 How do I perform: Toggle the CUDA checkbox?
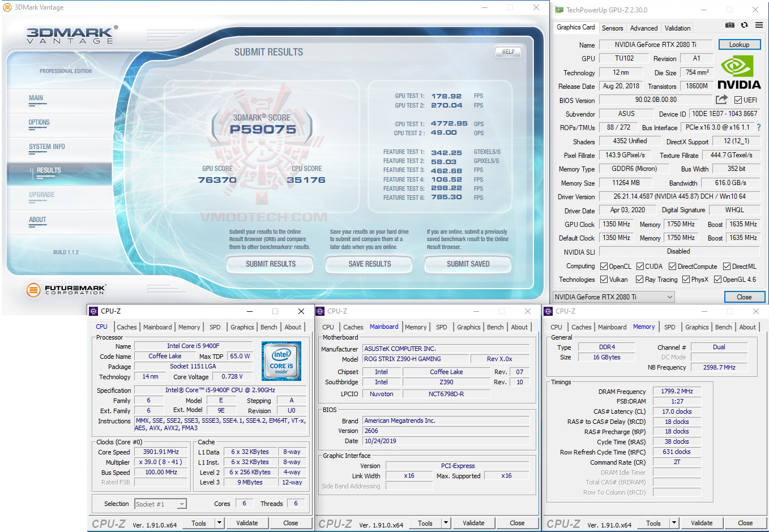(640, 267)
